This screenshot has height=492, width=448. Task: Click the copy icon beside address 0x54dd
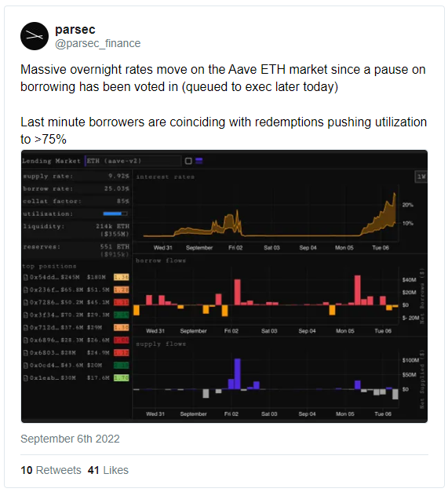point(26,277)
